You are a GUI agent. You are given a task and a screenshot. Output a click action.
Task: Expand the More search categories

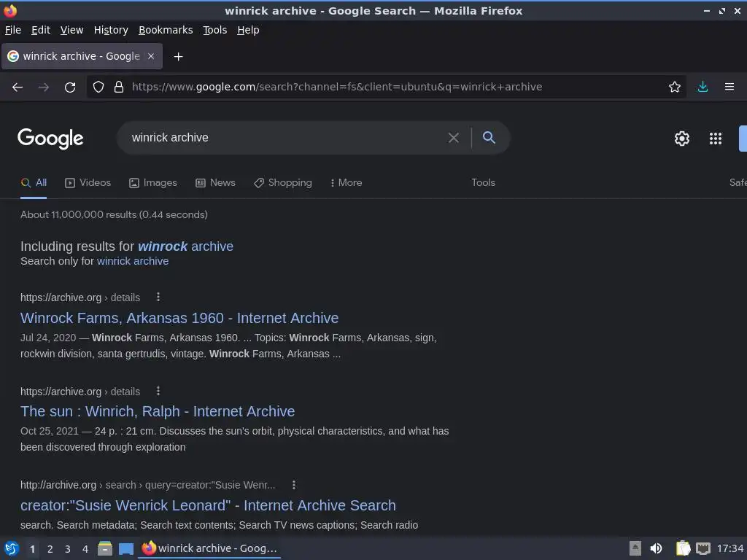347,183
